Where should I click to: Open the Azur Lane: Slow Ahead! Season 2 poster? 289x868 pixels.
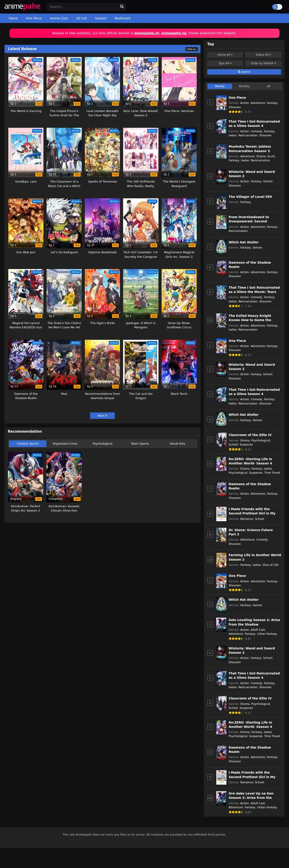(x=141, y=82)
